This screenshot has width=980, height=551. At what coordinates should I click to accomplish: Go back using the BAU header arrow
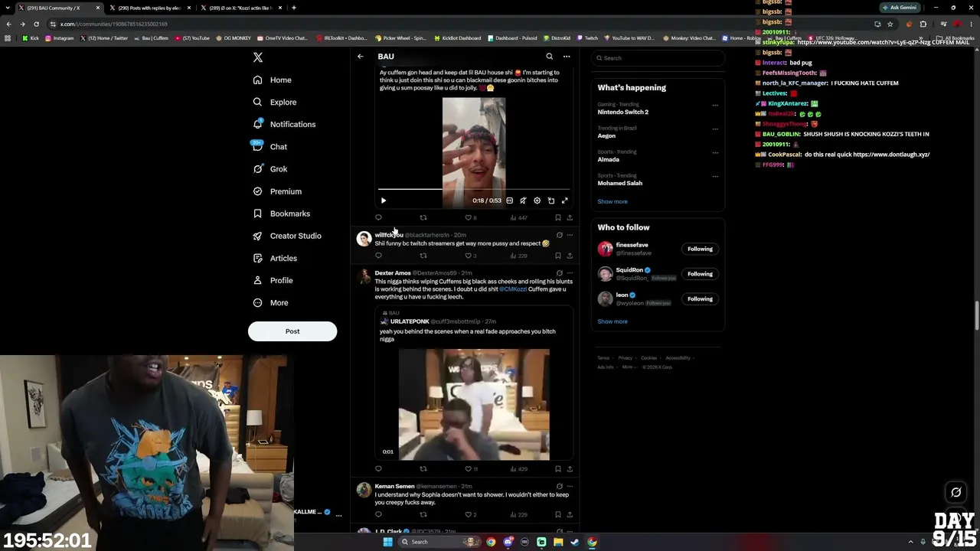(361, 57)
